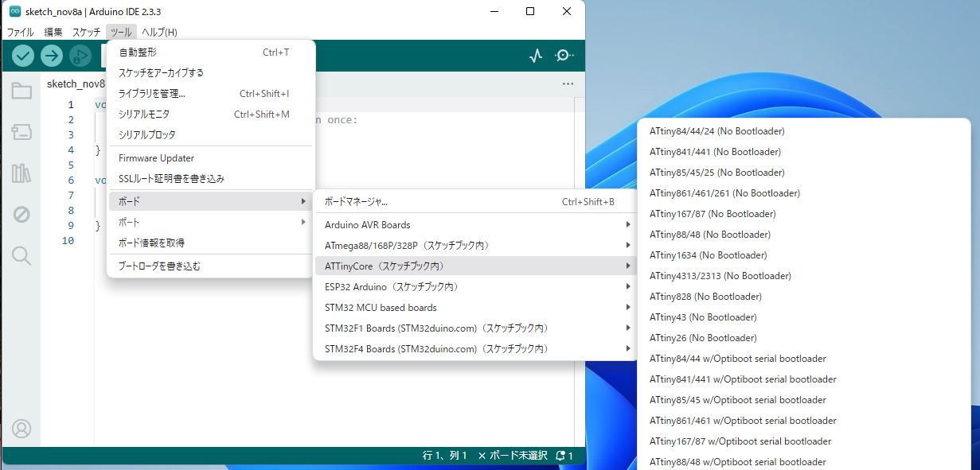The image size is (980, 470).
Task: Select シリアルプロッタ menu entry
Action: (x=211, y=135)
